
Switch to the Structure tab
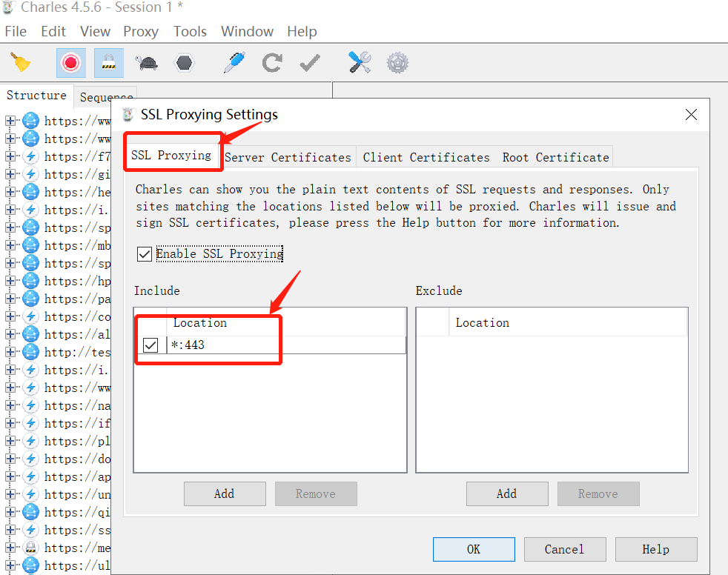point(36,95)
